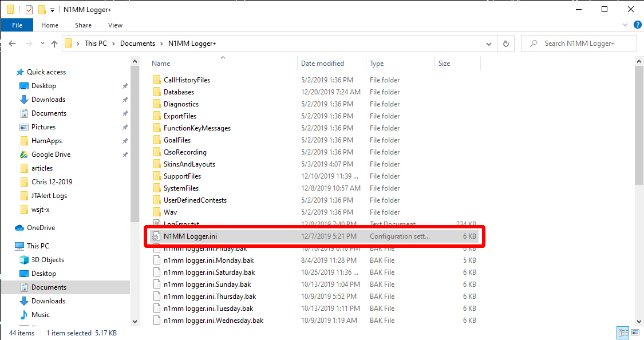Open the wsjt-x folder in navigation pane
This screenshot has height=340, width=644.
(x=40, y=209)
